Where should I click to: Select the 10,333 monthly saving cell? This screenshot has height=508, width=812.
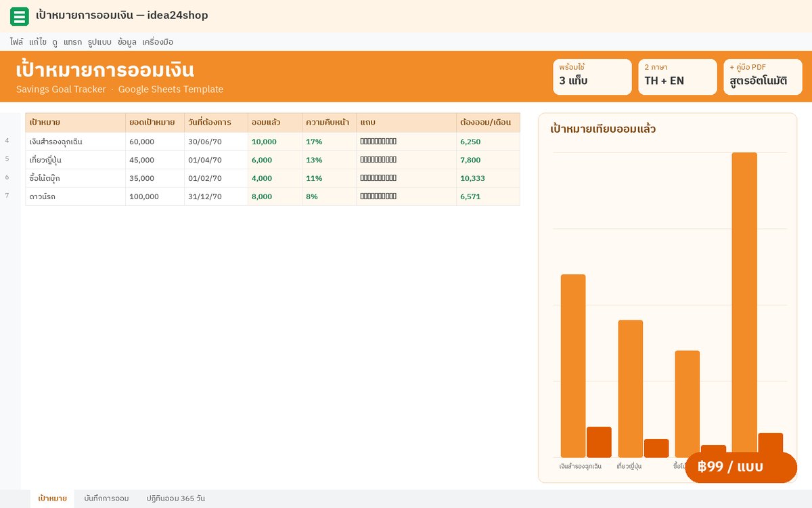[488, 178]
